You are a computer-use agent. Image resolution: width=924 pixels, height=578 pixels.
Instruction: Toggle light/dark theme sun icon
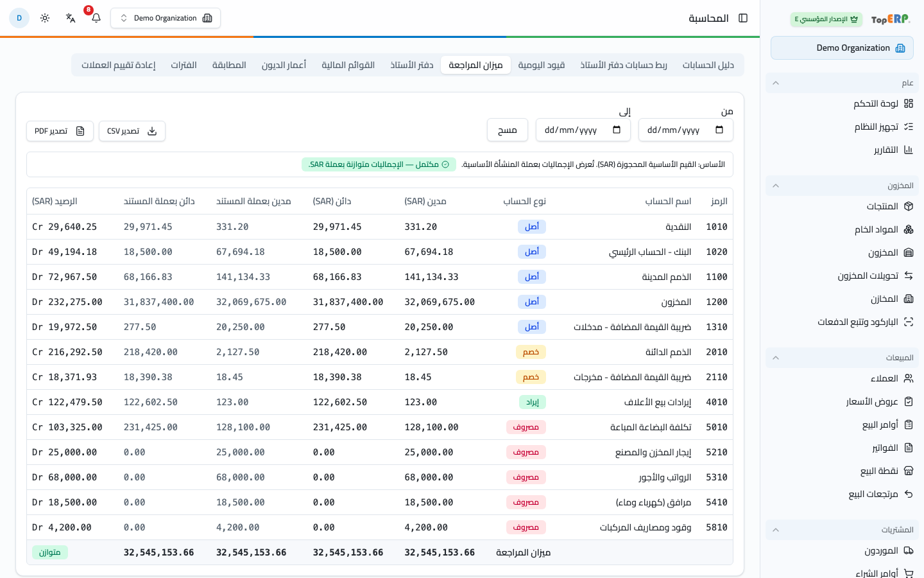[x=45, y=18]
